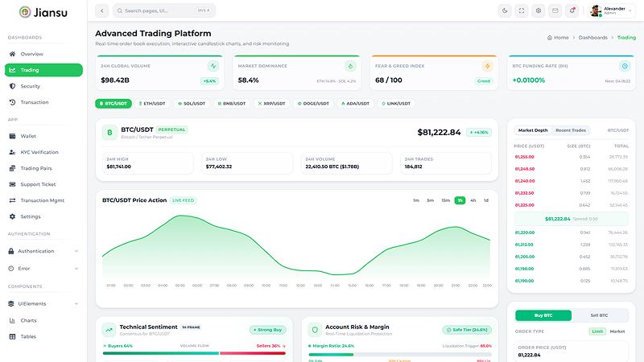Click the Trading breadcrumb
This screenshot has height=362, width=644.
(626, 37)
